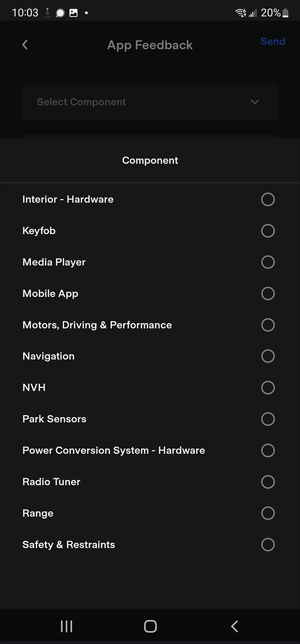Expand the Select Component dropdown
Screen dimensions: 300x644
pos(150,102)
